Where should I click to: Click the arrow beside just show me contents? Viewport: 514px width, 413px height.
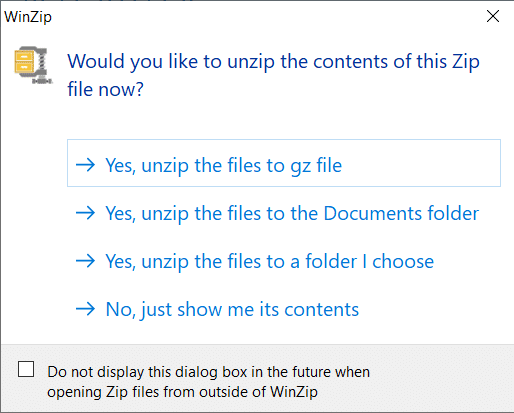coord(85,309)
